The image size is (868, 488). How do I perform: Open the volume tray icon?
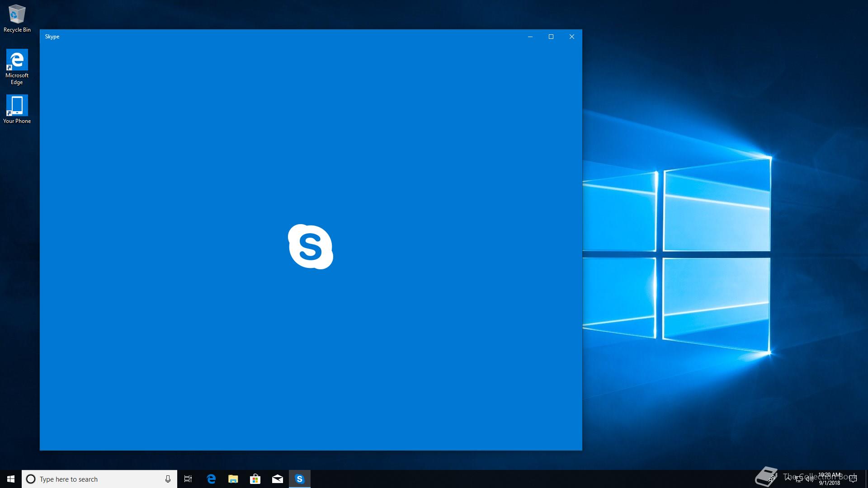tap(810, 479)
